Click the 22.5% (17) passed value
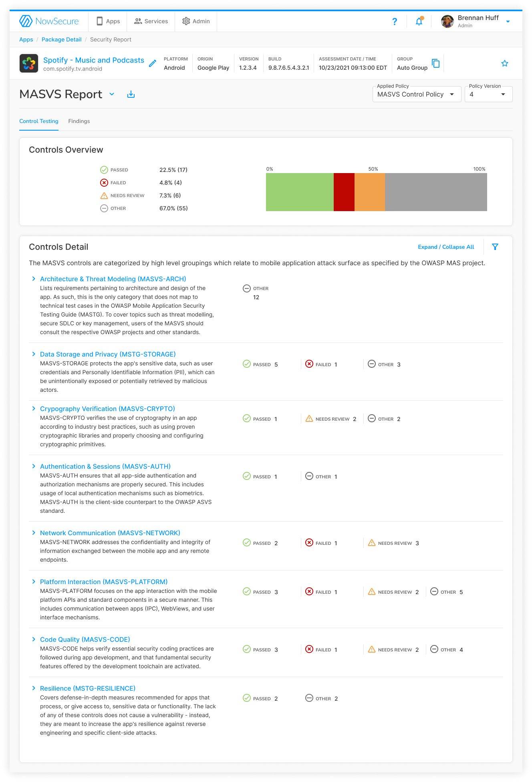Image resolution: width=532 pixels, height=782 pixels. (173, 170)
